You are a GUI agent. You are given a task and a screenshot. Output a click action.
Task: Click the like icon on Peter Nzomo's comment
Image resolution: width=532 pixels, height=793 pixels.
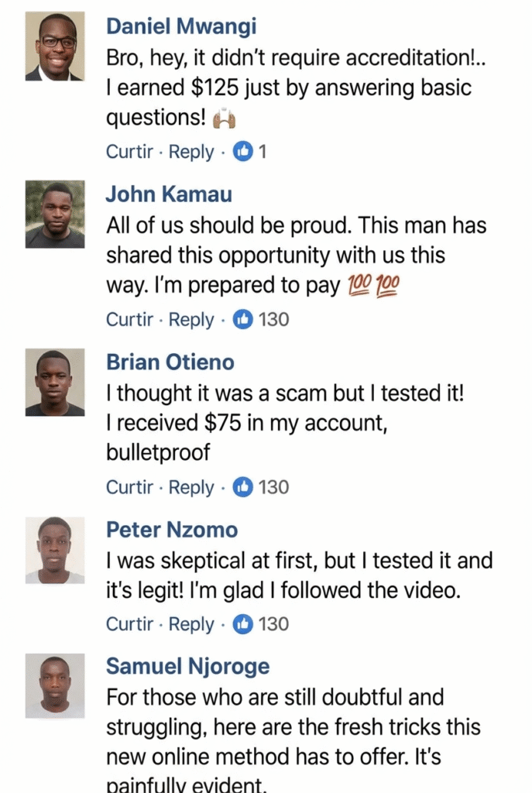point(243,624)
